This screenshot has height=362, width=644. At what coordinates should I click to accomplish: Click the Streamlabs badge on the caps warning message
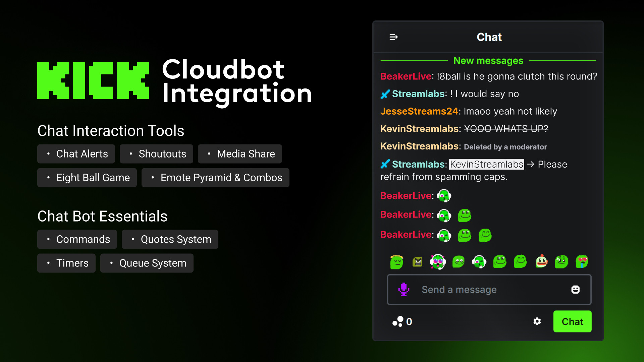coord(385,164)
